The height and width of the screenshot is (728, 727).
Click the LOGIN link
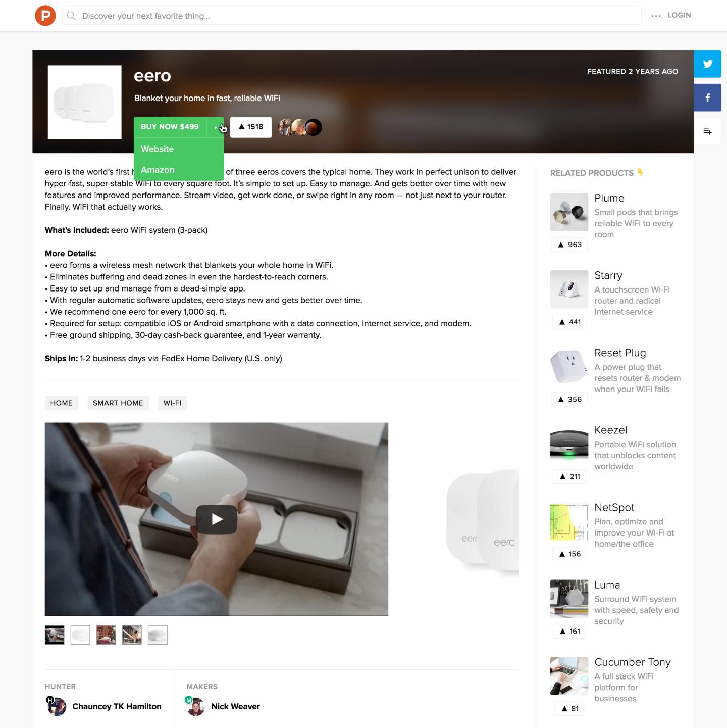tap(679, 15)
